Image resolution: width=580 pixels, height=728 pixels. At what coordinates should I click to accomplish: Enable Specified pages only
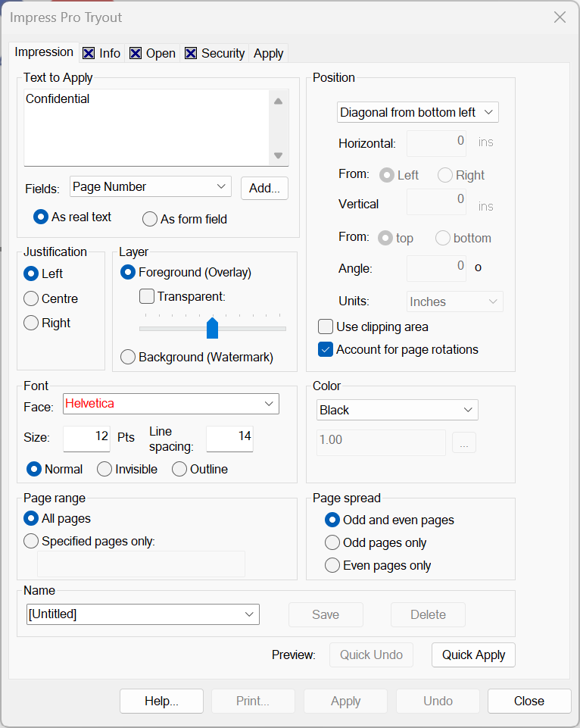(30, 541)
